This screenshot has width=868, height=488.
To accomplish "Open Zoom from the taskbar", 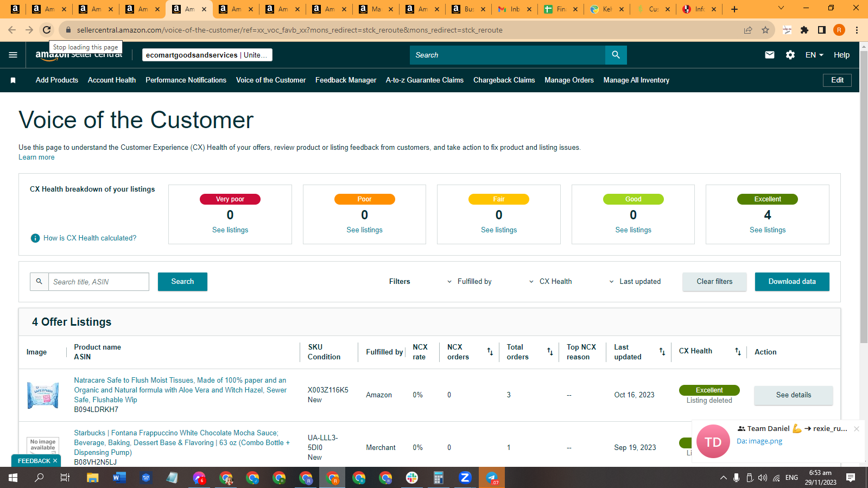I will tap(465, 478).
